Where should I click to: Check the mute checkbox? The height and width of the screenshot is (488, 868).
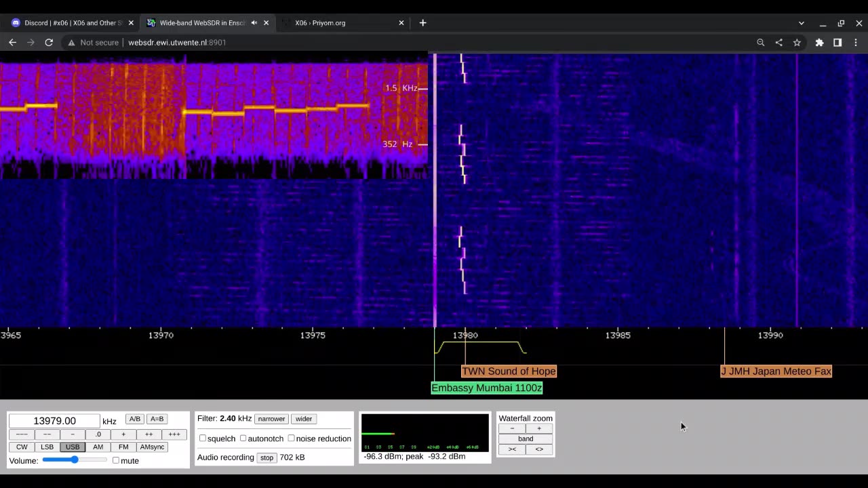tap(116, 460)
